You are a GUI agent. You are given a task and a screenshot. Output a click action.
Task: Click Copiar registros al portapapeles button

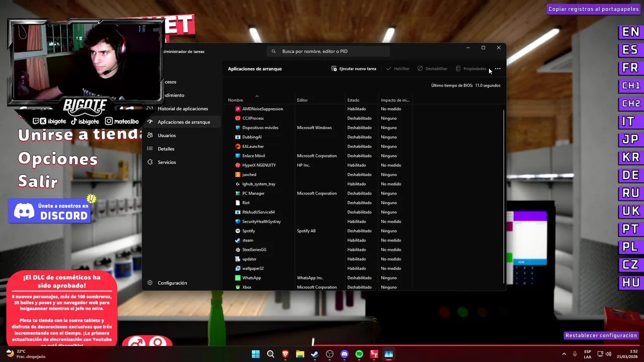[594, 9]
